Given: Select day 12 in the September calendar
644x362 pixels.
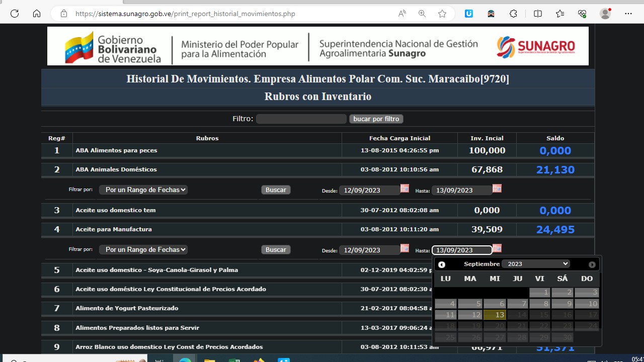Looking at the screenshot, I should pos(470,315).
